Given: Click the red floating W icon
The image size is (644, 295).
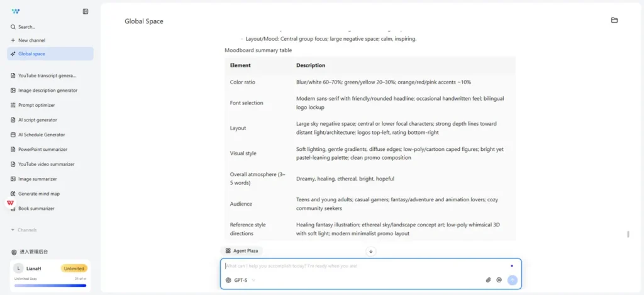Looking at the screenshot, I should tap(11, 203).
